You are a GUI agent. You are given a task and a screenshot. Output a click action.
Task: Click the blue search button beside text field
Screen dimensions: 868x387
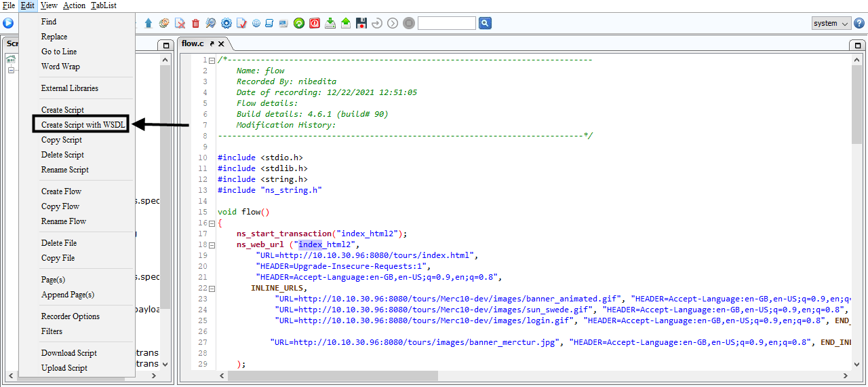[485, 23]
